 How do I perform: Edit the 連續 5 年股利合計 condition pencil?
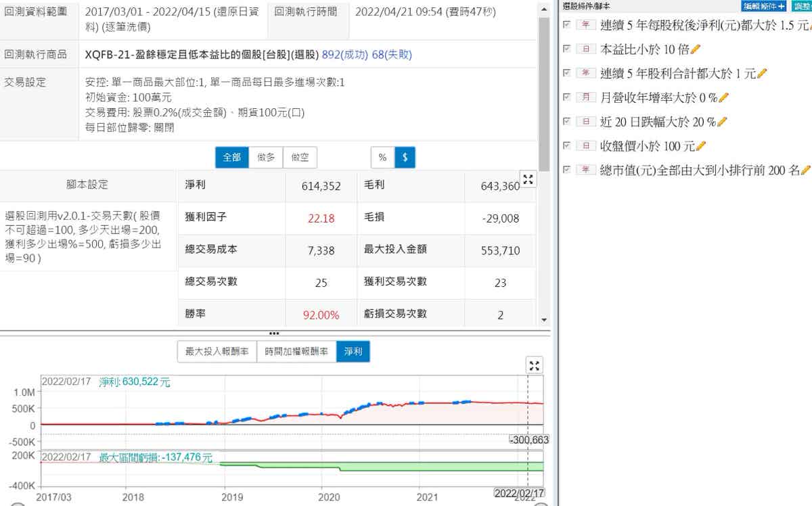pos(762,73)
